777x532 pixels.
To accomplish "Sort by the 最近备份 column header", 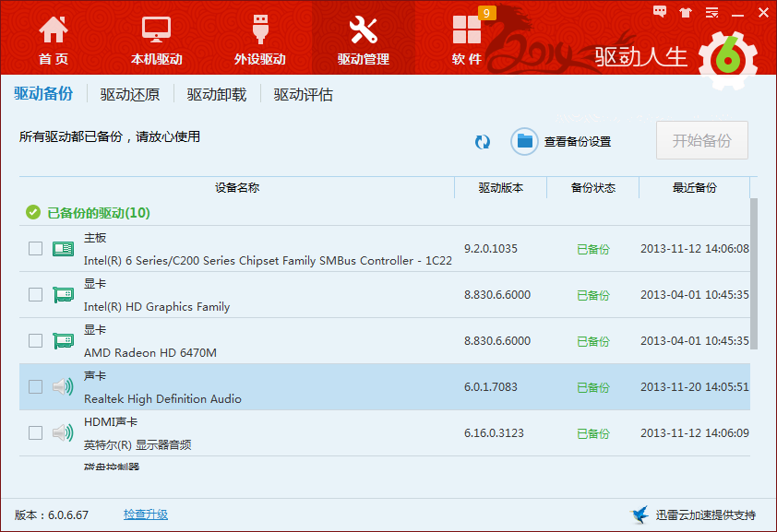I will click(x=694, y=187).
